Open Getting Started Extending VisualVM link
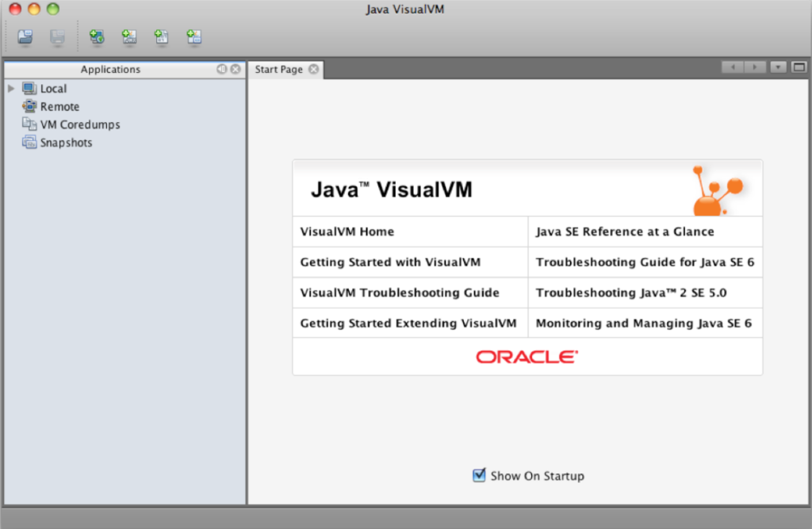The width and height of the screenshot is (812, 529). pos(408,324)
